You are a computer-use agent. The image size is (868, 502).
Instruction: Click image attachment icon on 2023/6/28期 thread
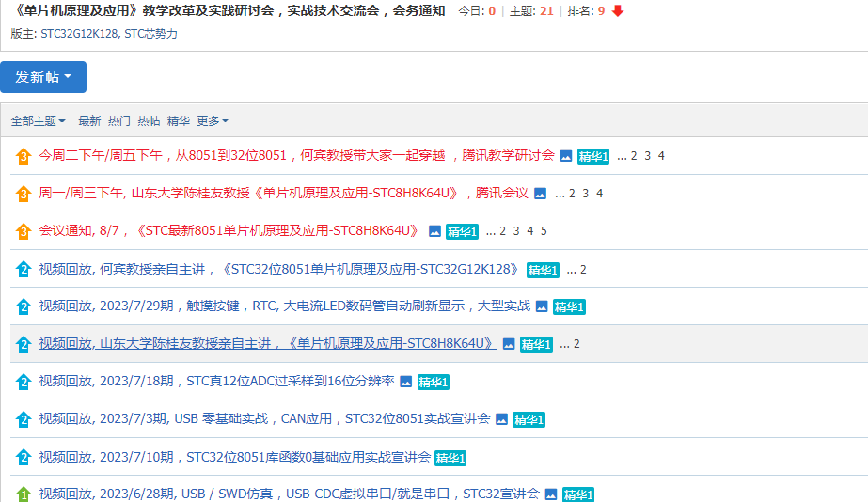point(551,494)
